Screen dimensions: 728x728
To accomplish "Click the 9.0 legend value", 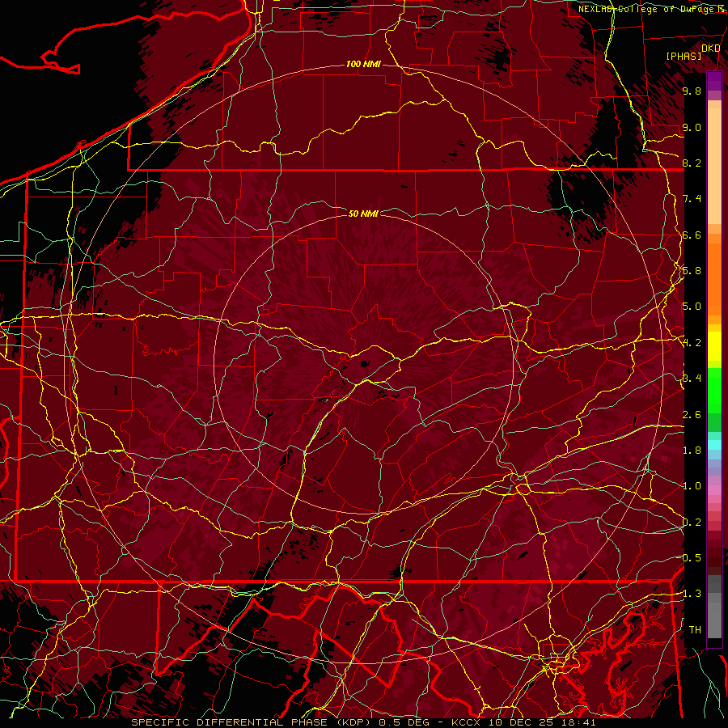I will [692, 127].
